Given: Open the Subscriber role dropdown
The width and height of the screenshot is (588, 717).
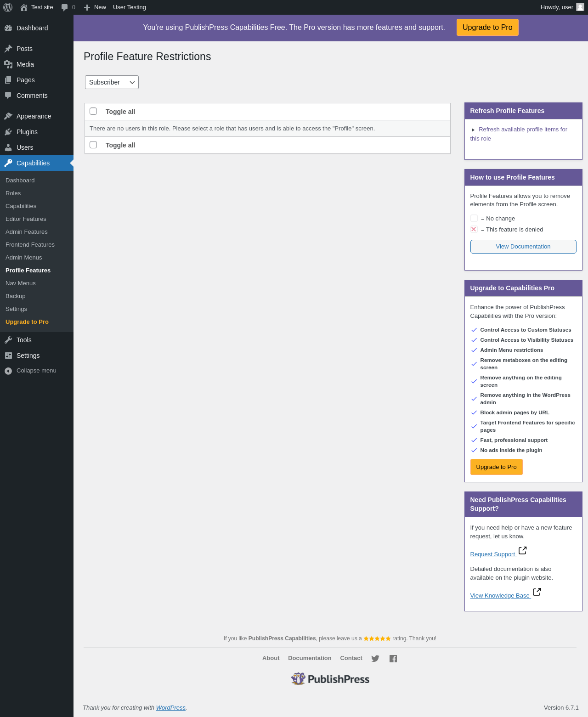Looking at the screenshot, I should (x=112, y=82).
